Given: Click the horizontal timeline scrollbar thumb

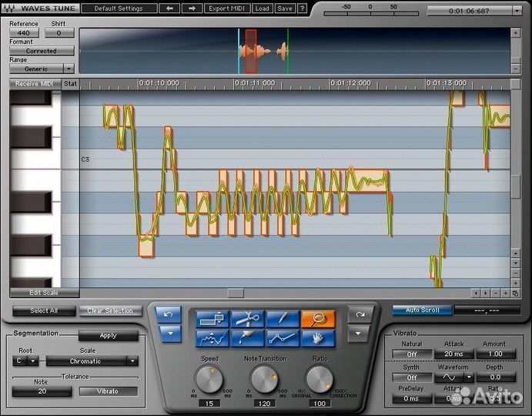Looking at the screenshot, I should click(236, 293).
